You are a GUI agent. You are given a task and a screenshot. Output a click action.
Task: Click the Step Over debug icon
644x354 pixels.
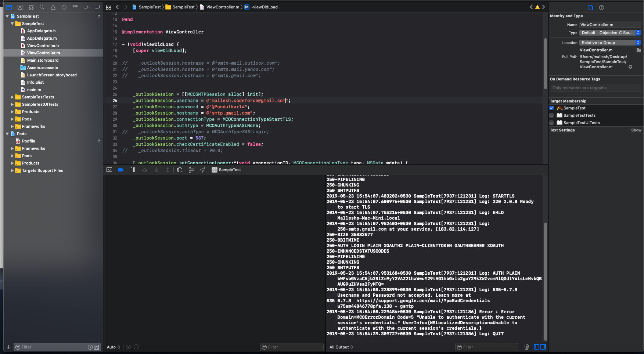pos(145,170)
